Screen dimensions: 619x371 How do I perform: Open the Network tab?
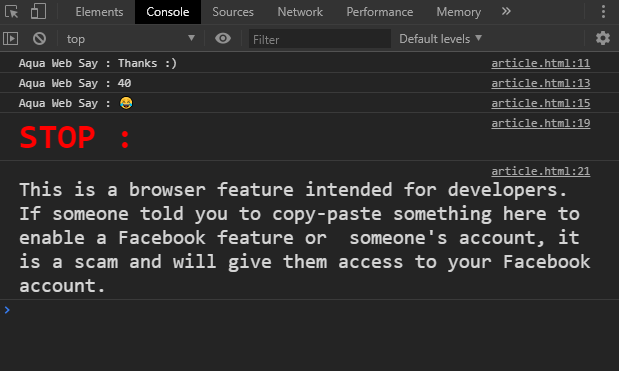tap(300, 12)
